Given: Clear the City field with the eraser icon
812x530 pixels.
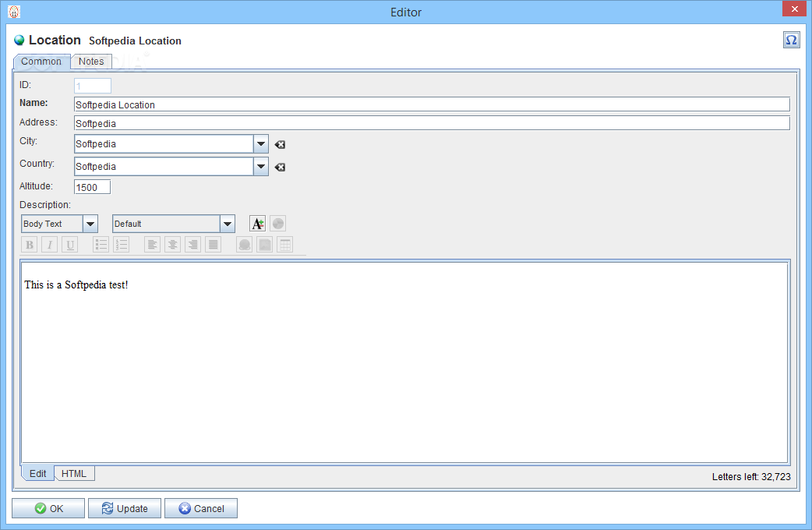Looking at the screenshot, I should (x=281, y=144).
